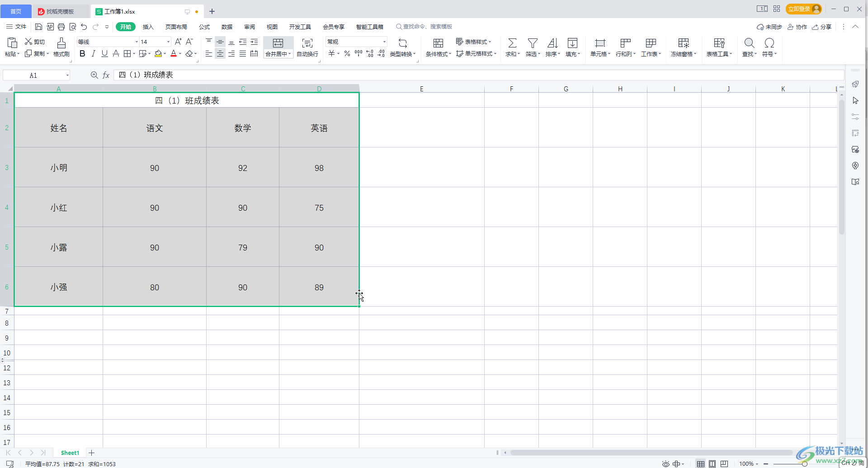Click the Save icon in quick toolbar
This screenshot has width=868, height=468.
[x=38, y=27]
